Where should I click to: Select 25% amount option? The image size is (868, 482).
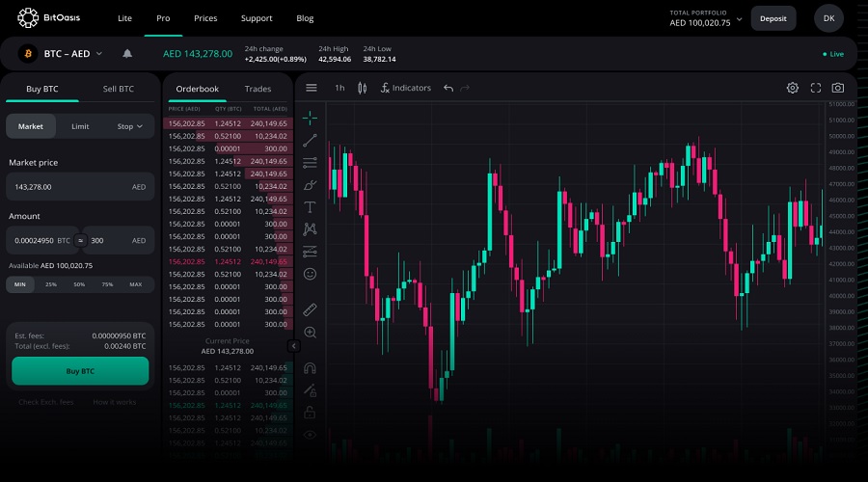point(51,284)
